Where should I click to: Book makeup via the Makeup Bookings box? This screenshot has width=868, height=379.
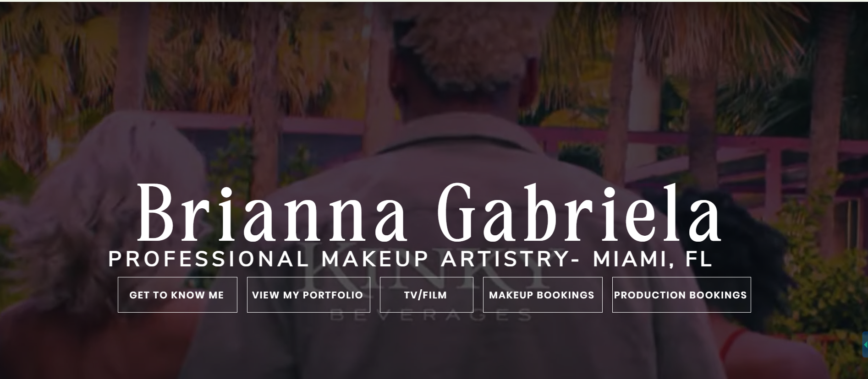[543, 295]
